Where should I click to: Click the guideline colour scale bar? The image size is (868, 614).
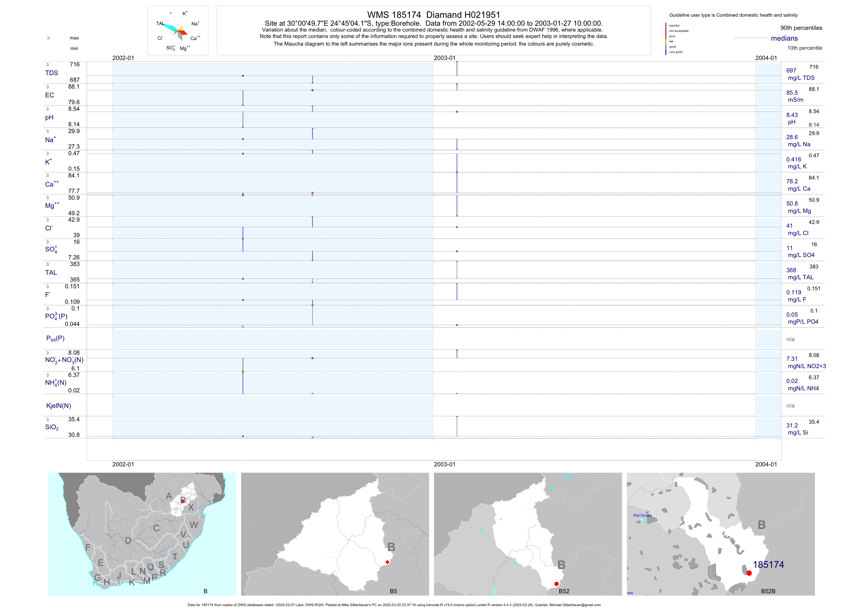pyautogui.click(x=666, y=39)
